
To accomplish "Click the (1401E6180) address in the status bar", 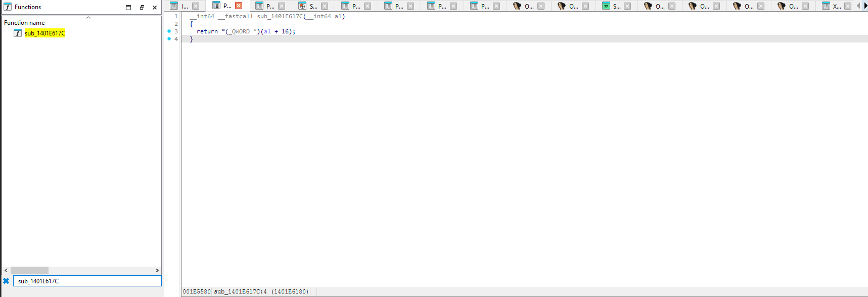I will pyautogui.click(x=290, y=291).
